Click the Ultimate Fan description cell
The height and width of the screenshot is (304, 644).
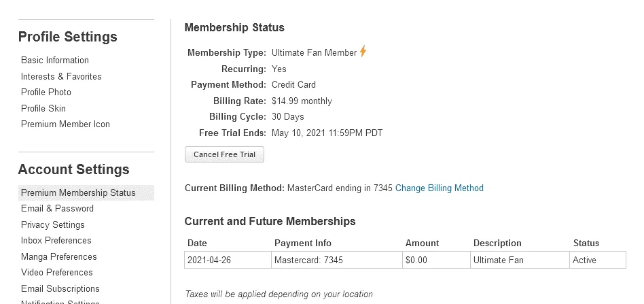(x=520, y=260)
